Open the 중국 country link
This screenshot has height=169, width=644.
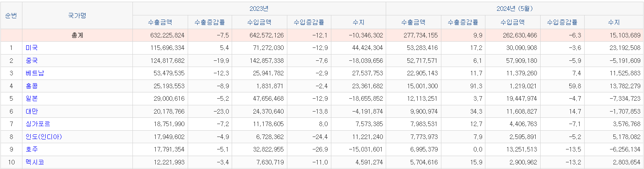click(32, 61)
